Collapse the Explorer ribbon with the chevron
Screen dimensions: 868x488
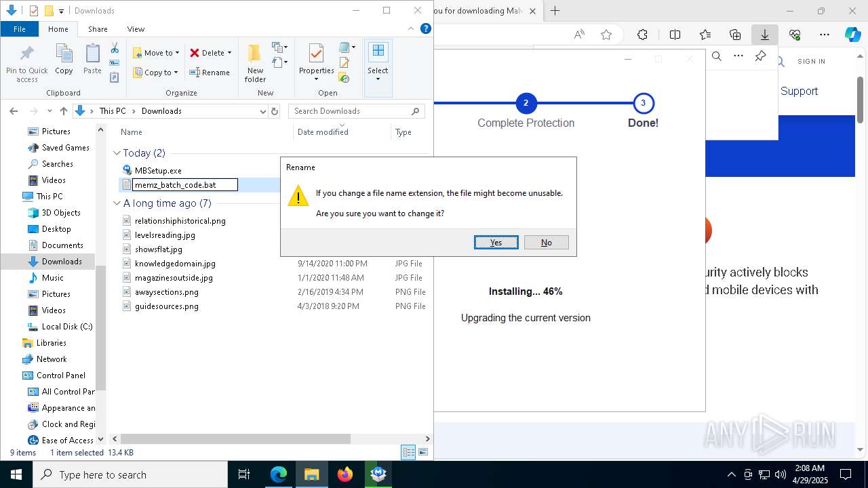tap(411, 28)
